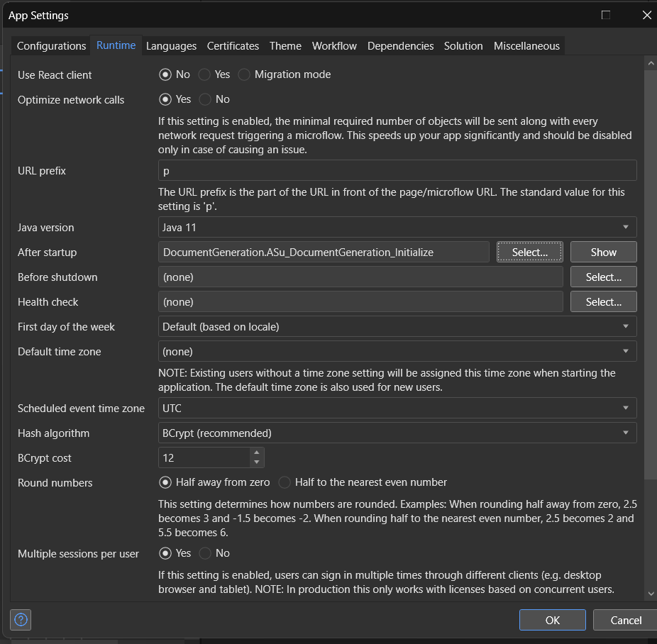The width and height of the screenshot is (657, 644).
Task: Enable Use React client by selecting Yes
Action: (x=203, y=74)
